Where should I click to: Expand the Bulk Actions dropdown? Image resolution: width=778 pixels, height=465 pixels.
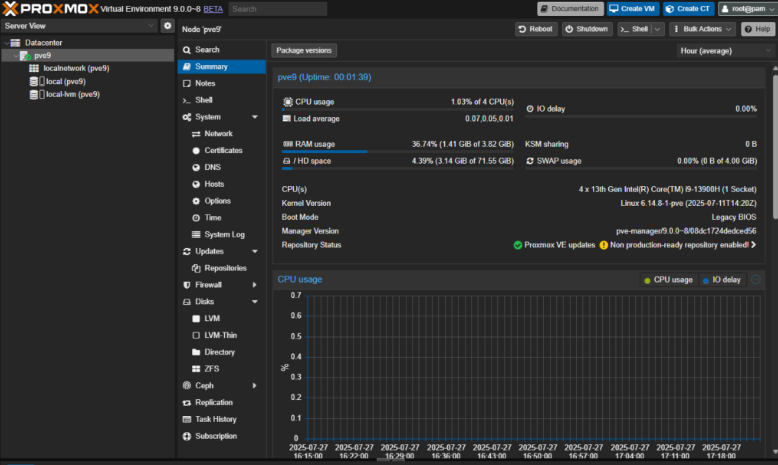coord(702,29)
